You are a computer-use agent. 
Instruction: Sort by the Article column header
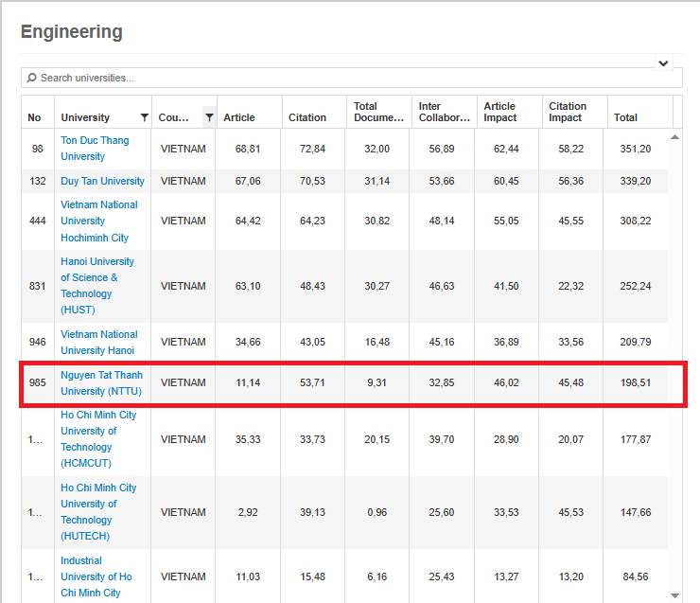239,117
